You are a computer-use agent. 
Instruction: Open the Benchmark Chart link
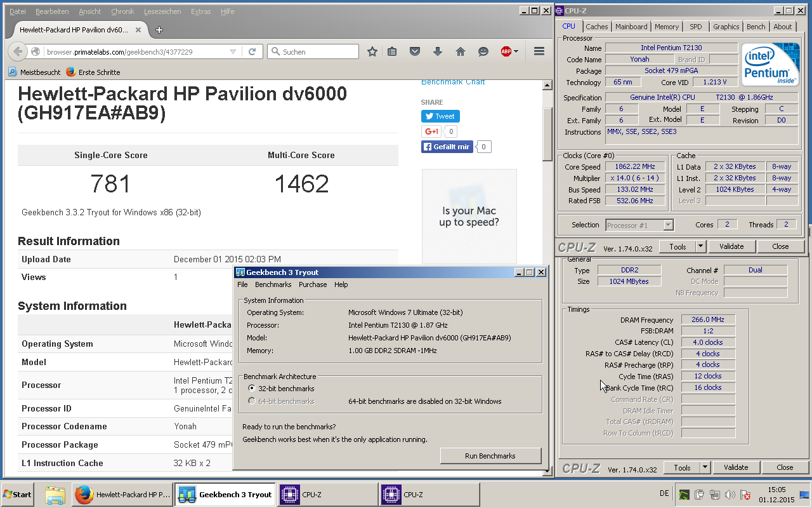click(x=453, y=82)
